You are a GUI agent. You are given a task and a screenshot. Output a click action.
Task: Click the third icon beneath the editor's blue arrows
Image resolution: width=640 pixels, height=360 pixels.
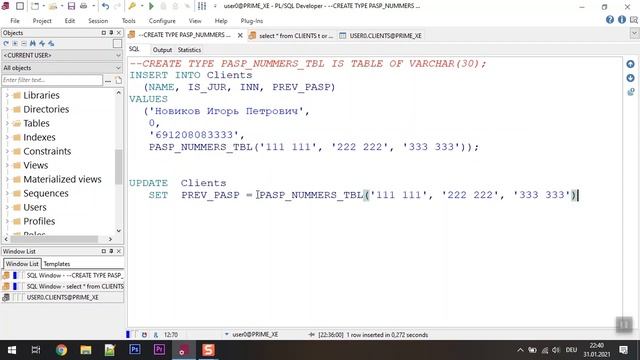pyautogui.click(x=631, y=92)
